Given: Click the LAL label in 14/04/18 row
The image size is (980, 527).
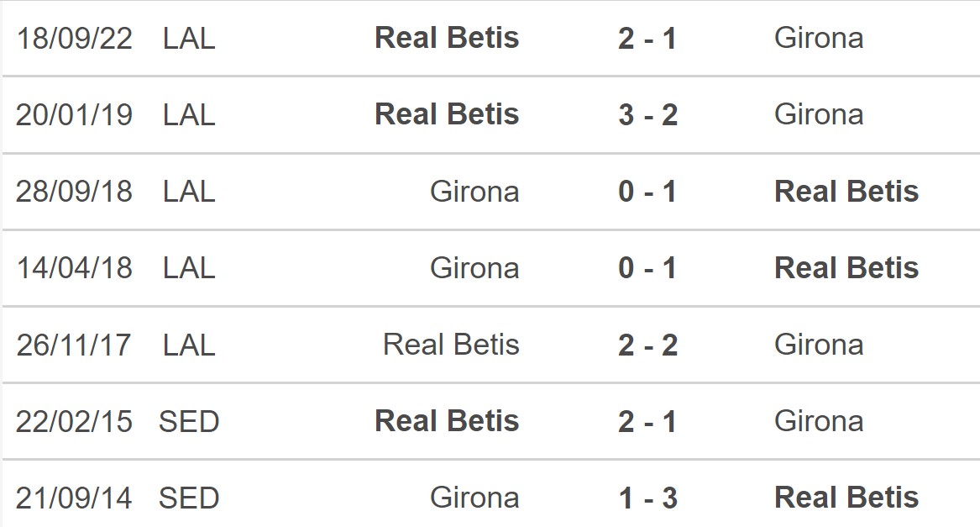Looking at the screenshot, I should [x=189, y=268].
